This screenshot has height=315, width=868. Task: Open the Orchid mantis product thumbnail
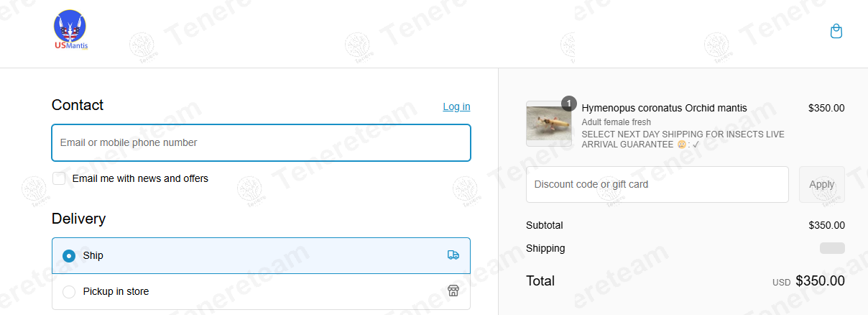[x=549, y=124]
